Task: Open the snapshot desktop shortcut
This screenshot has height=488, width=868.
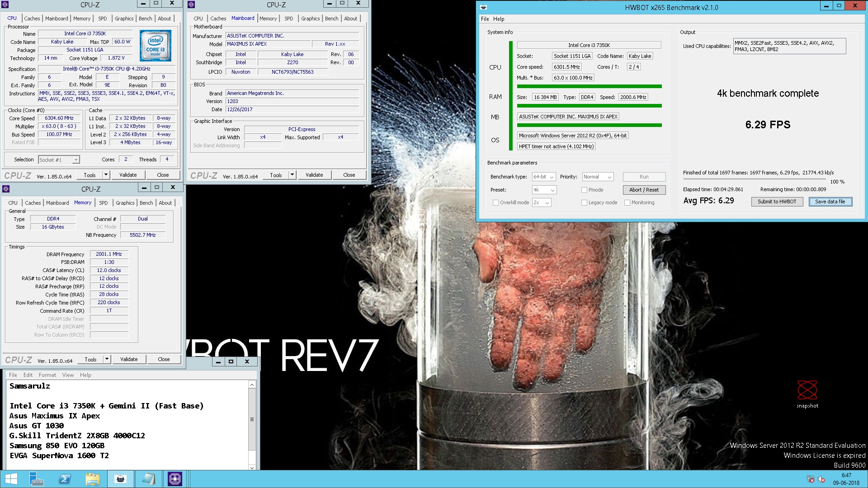Action: [807, 394]
